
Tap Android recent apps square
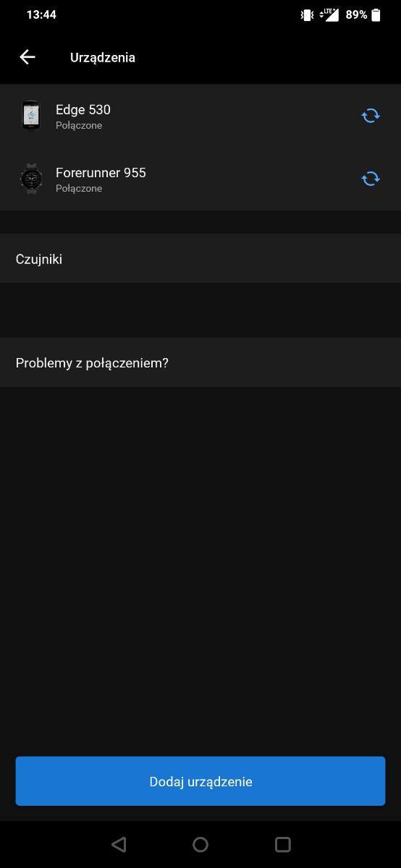click(x=283, y=844)
